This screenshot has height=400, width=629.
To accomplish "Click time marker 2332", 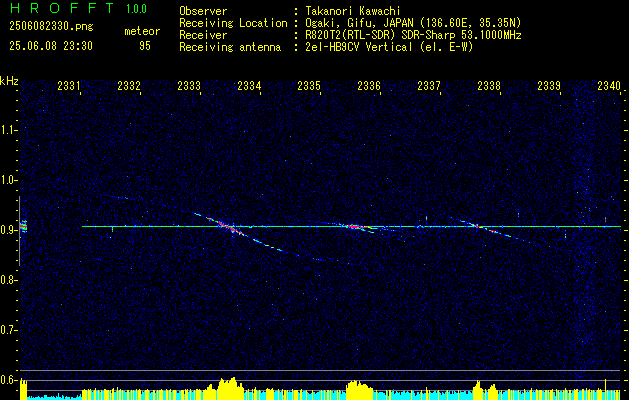I will [129, 85].
